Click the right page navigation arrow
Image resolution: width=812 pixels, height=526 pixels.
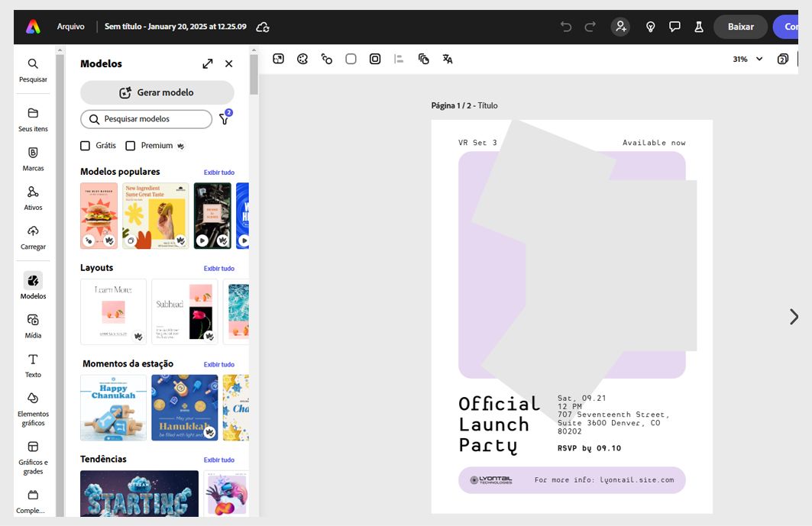tap(794, 316)
